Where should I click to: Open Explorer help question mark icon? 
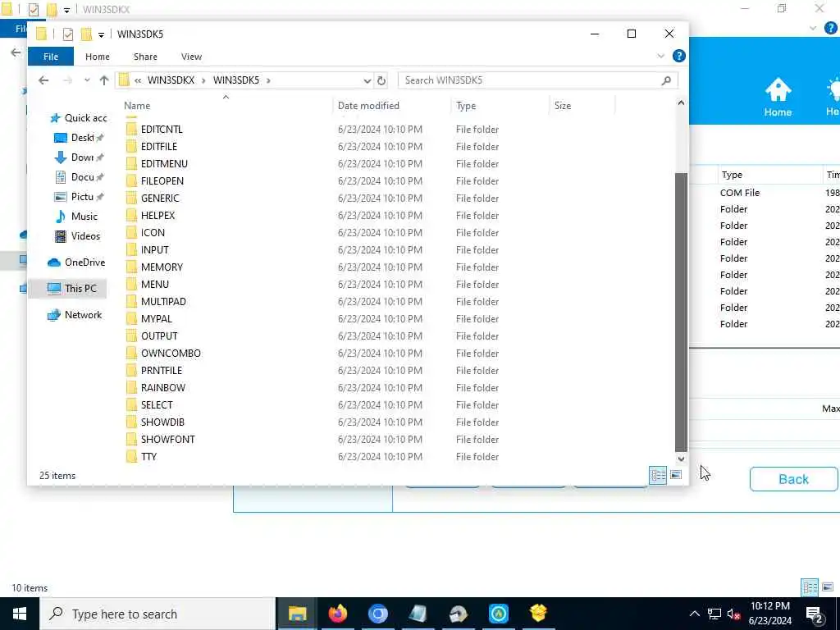(678, 56)
